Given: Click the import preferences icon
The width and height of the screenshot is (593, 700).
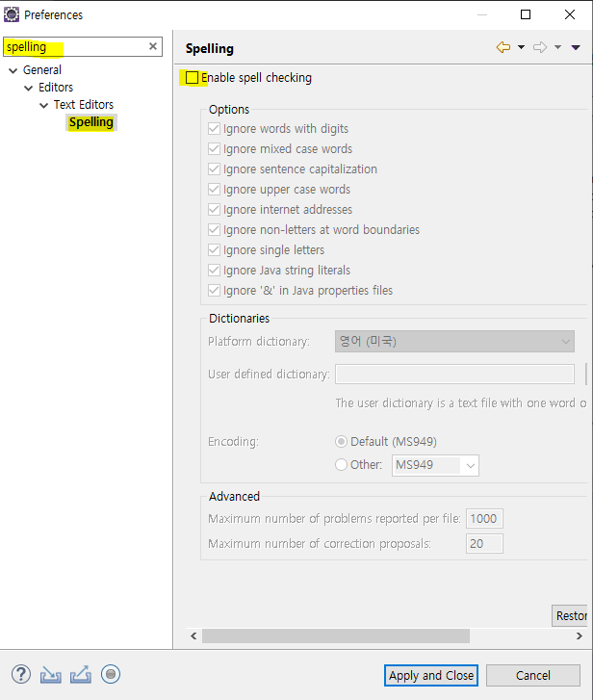Looking at the screenshot, I should [x=50, y=675].
